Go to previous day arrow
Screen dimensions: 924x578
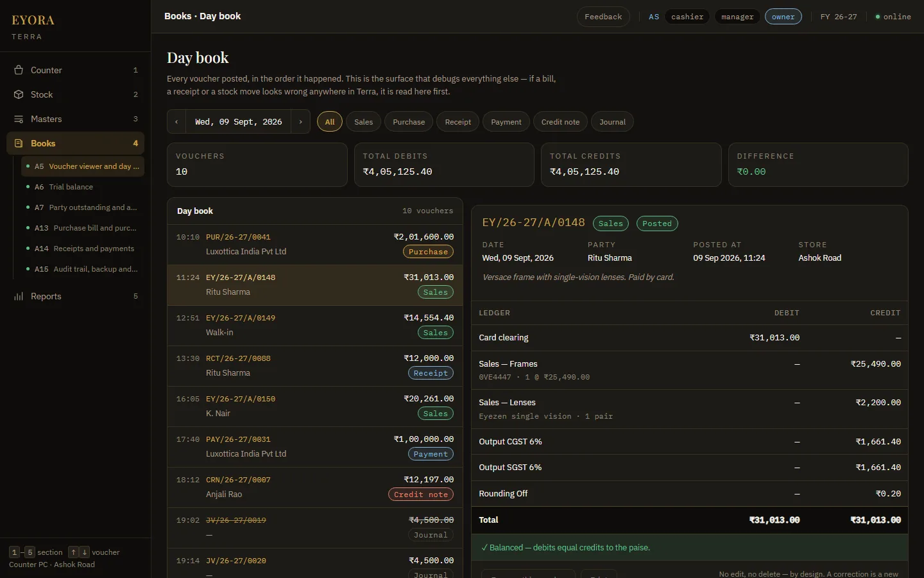click(x=176, y=121)
